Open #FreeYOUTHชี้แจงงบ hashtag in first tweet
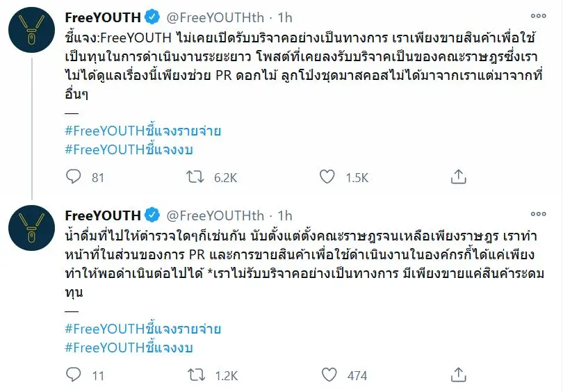563x392 pixels. click(128, 149)
